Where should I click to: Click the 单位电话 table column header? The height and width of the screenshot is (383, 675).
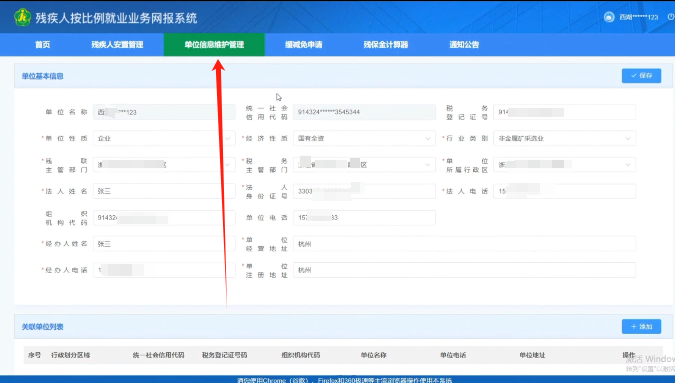[453, 355]
